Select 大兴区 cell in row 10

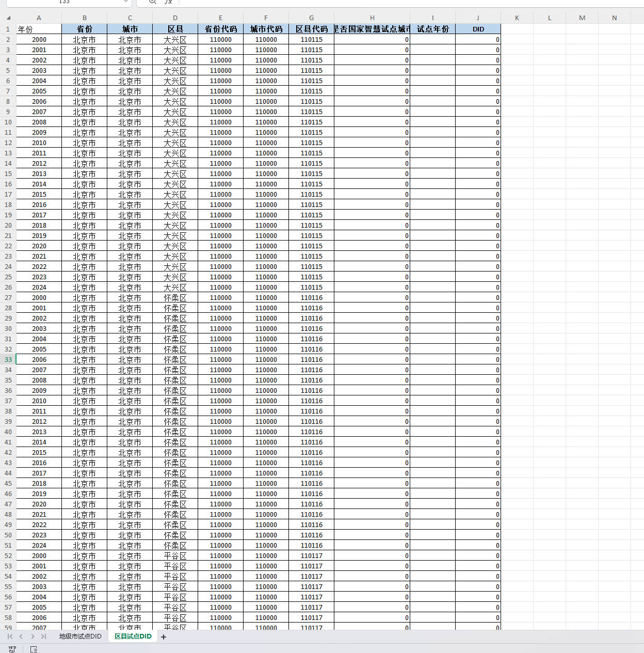[x=175, y=122]
